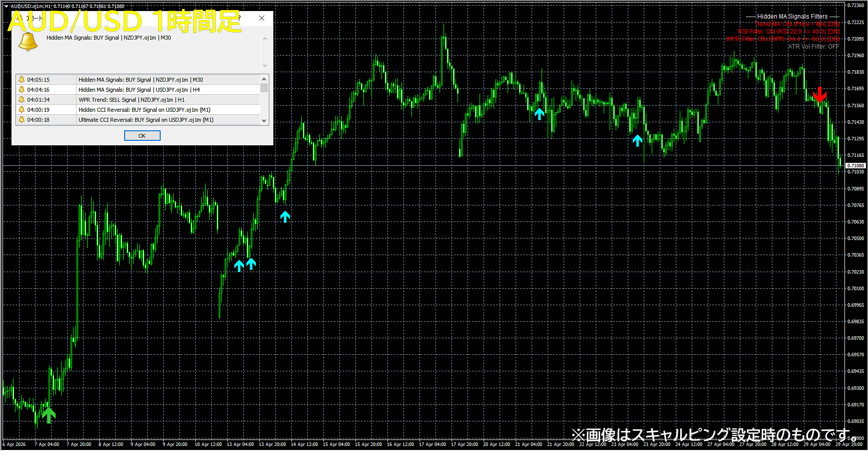
Task: Click the Trend MA: ON filter label
Action: [797, 24]
